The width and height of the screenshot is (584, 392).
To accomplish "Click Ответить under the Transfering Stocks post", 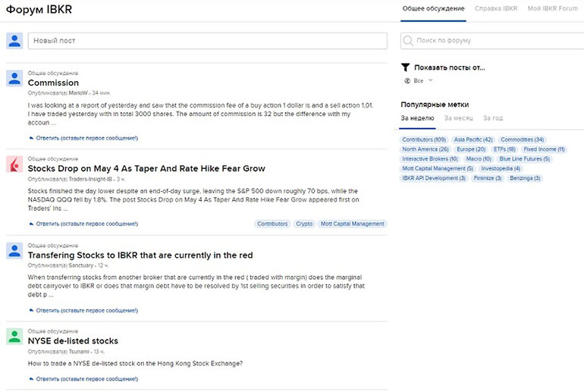I will point(86,310).
